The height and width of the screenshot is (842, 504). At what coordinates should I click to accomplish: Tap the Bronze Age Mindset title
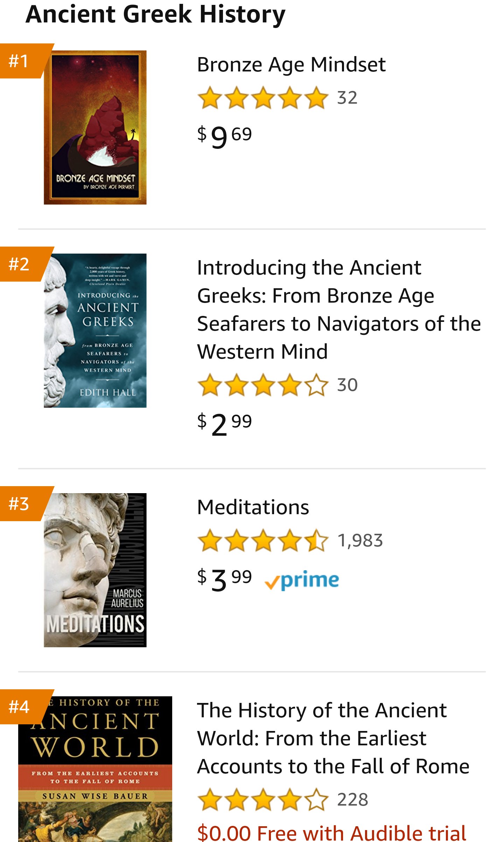coord(291,65)
